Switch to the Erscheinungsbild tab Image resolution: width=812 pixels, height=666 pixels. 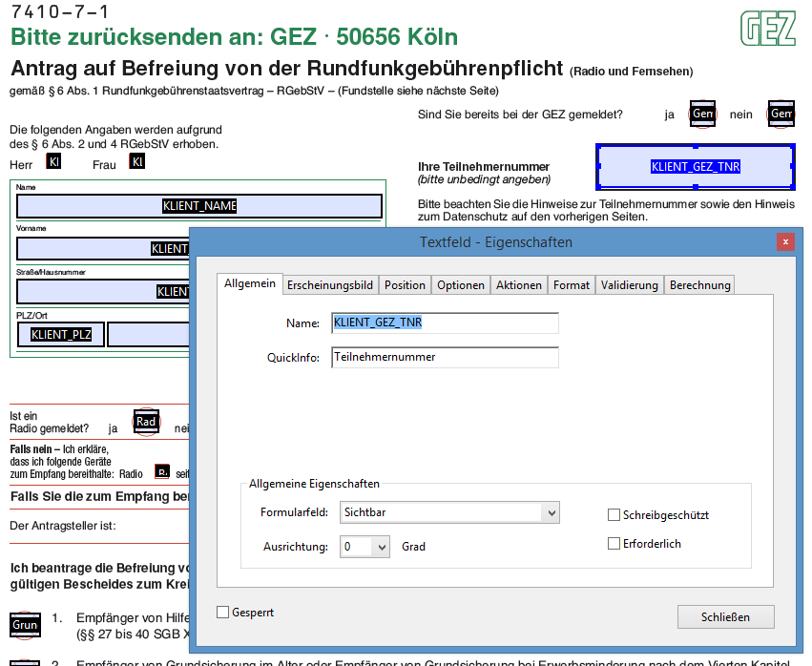coord(330,285)
